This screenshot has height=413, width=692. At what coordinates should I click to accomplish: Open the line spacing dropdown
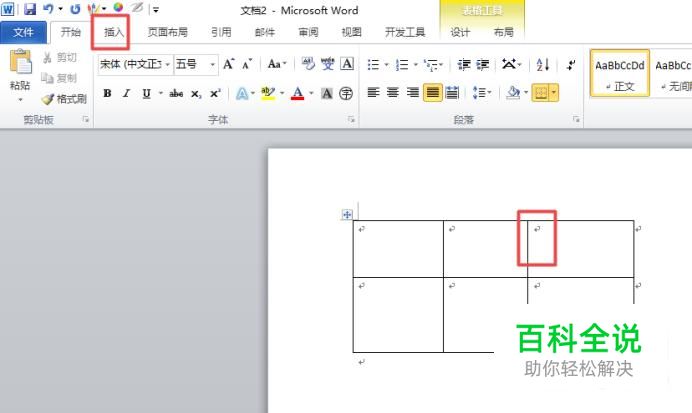pos(481,93)
